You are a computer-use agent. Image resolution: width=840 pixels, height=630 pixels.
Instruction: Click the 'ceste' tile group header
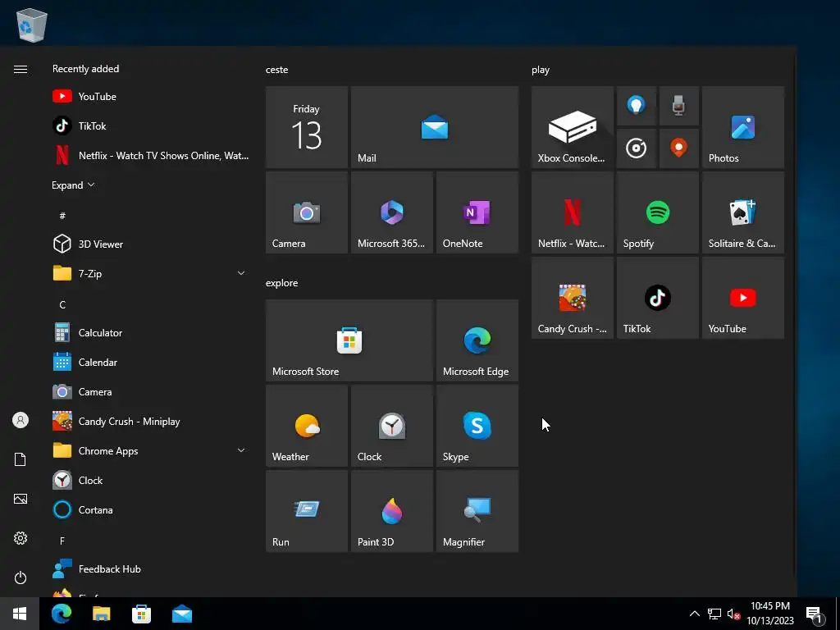[x=277, y=70]
